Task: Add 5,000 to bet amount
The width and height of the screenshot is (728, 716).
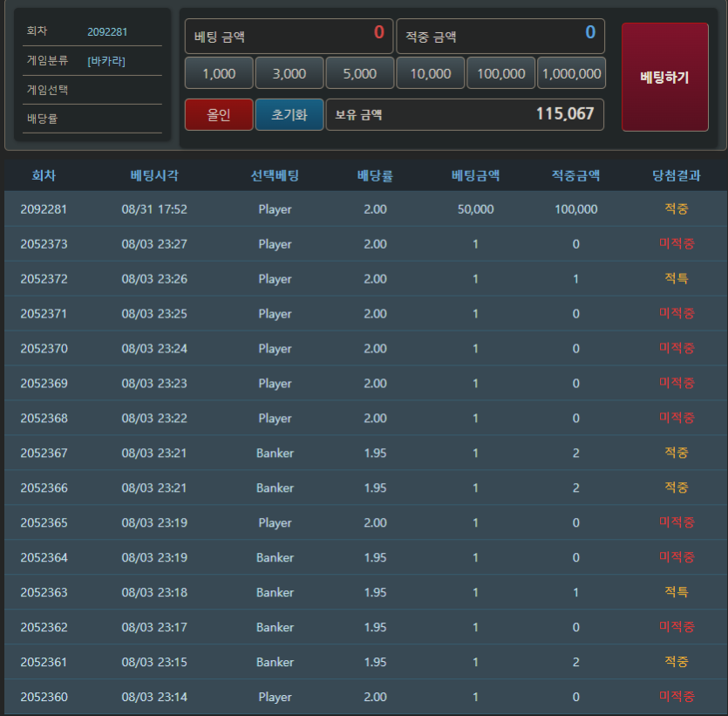Action: [x=360, y=73]
